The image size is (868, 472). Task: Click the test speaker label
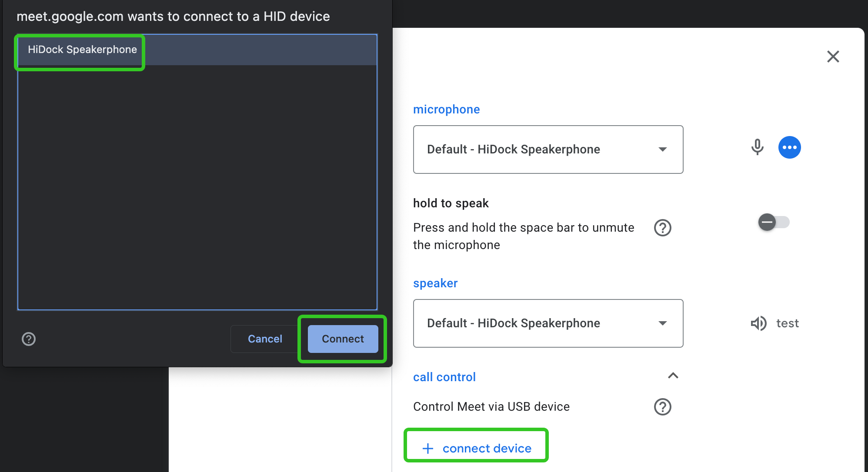click(x=788, y=323)
